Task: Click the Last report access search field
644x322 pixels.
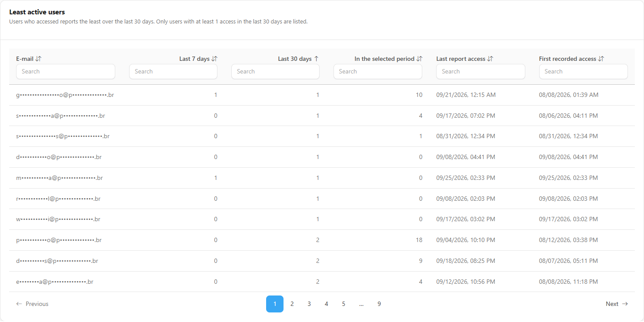Action: tap(480, 71)
